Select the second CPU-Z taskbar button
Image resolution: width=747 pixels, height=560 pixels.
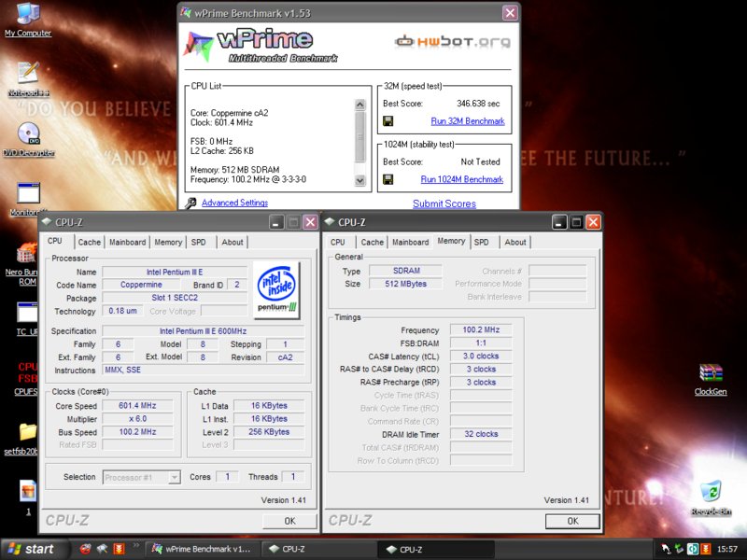[436, 549]
